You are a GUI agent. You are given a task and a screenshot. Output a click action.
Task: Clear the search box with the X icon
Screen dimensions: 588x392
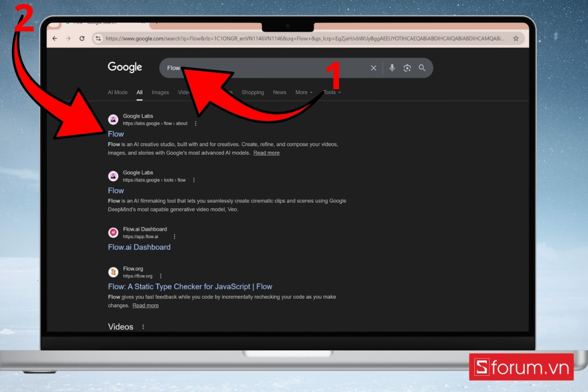point(373,68)
